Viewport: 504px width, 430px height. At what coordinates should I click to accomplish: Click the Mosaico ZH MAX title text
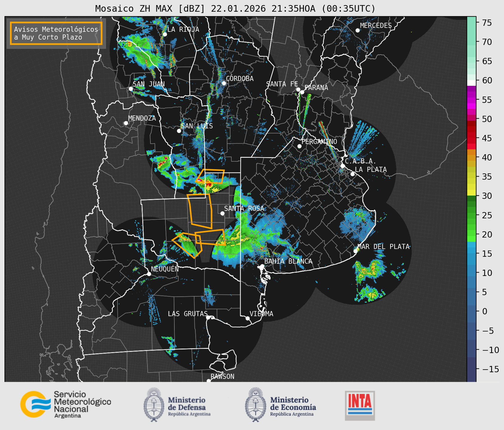[235, 9]
